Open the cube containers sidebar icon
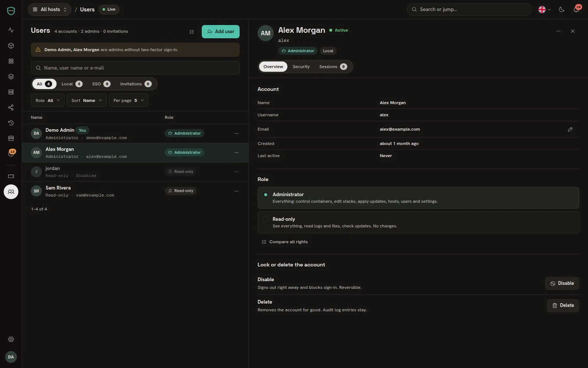 point(11,46)
